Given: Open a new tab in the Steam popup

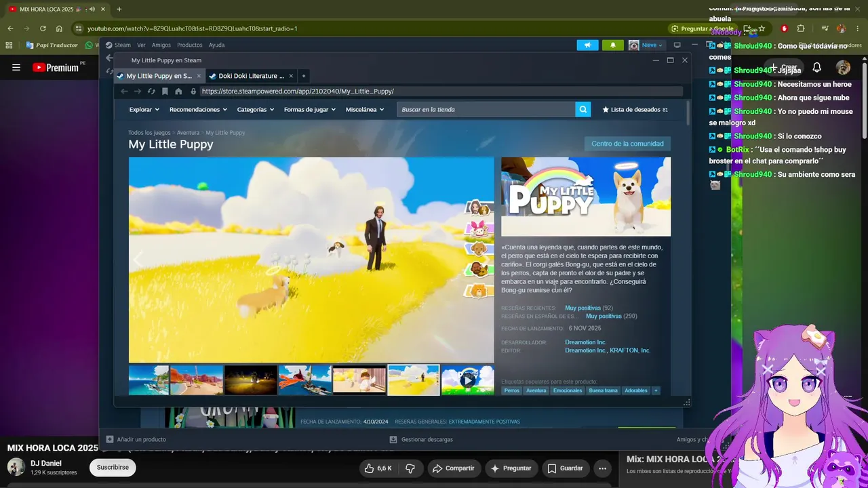Looking at the screenshot, I should (304, 76).
